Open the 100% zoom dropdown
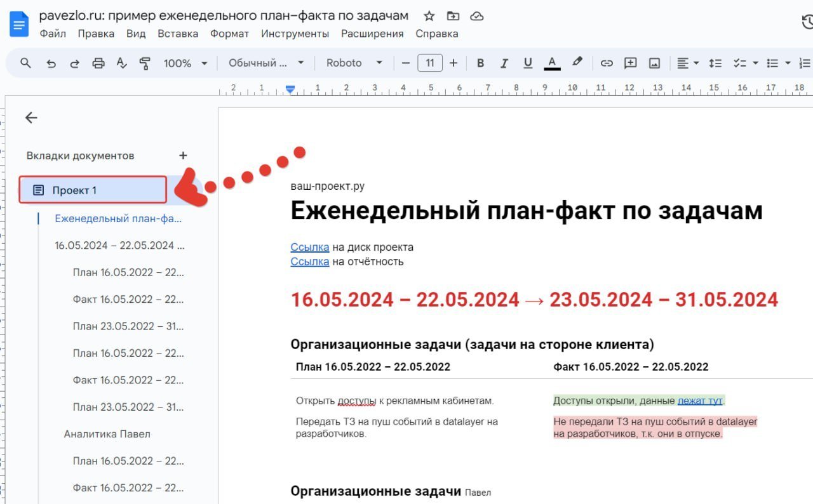The image size is (813, 504). pyautogui.click(x=185, y=63)
